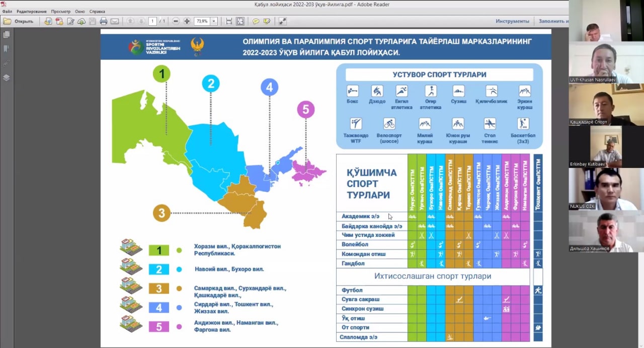Click the Send by email envelope icon
The image size is (644, 348).
click(x=115, y=21)
